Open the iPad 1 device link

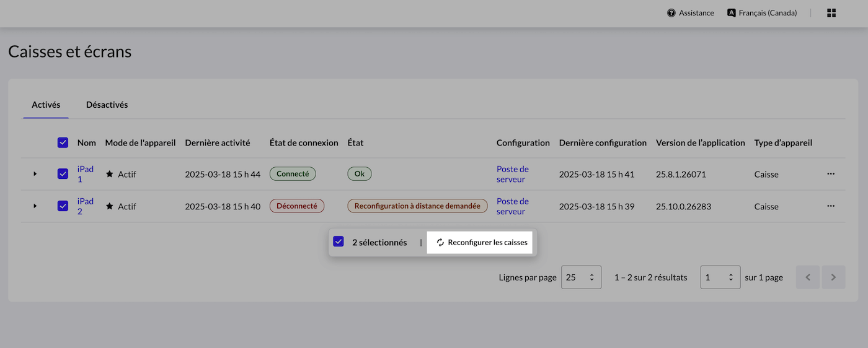[86, 174]
